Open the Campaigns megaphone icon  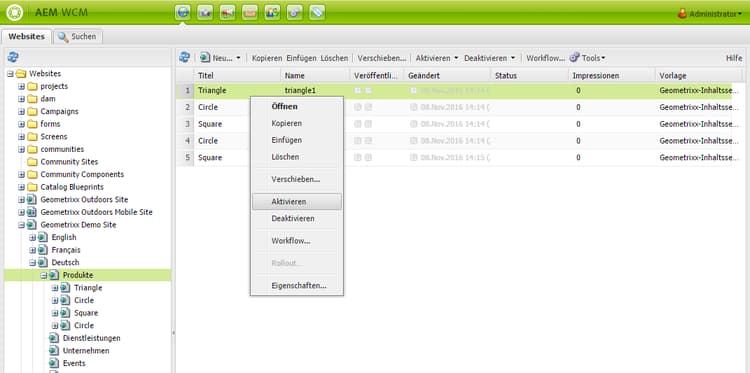[x=228, y=12]
